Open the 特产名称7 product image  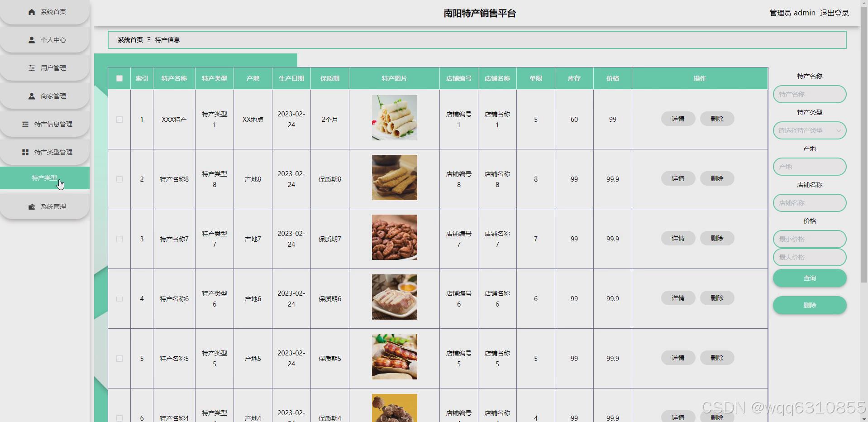tap(395, 237)
